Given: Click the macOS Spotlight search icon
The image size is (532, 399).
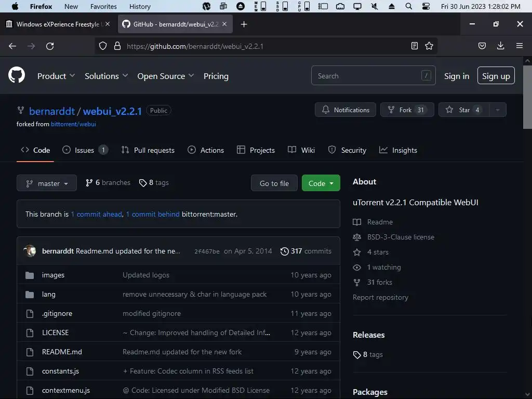Looking at the screenshot, I should [409, 6].
